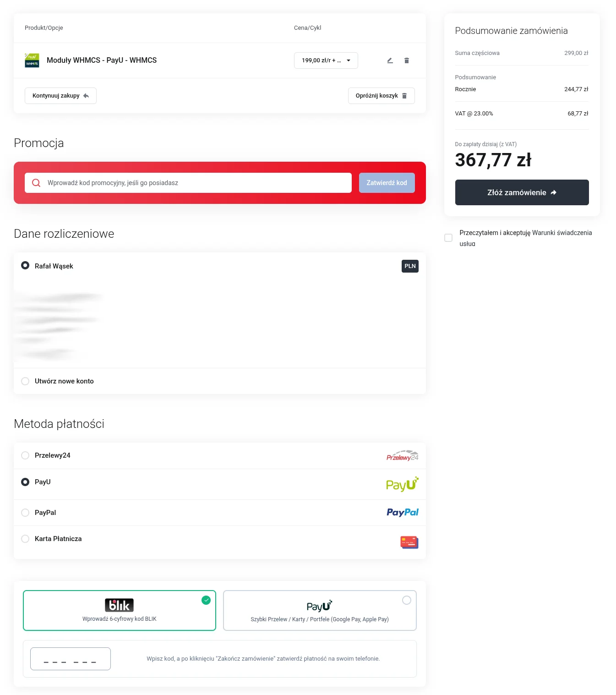This screenshot has width=616, height=695.
Task: Click the search icon in promo field
Action: pos(36,183)
